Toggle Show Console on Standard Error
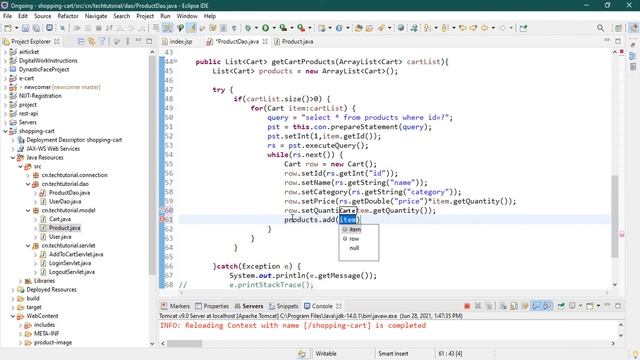 point(547,306)
